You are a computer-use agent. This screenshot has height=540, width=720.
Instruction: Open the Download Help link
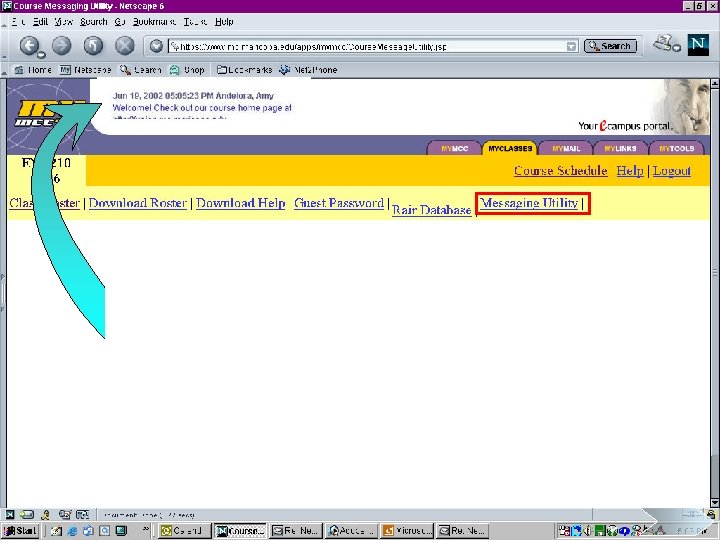241,203
